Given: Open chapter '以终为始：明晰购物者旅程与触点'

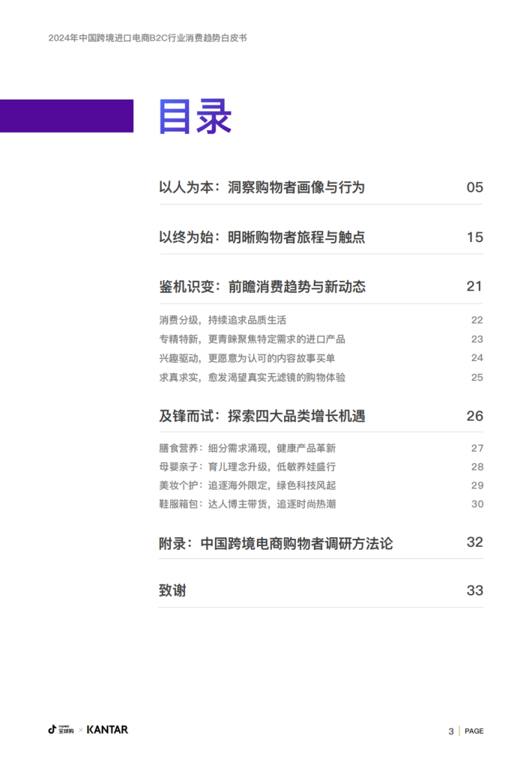Looking at the screenshot, I should tap(262, 237).
